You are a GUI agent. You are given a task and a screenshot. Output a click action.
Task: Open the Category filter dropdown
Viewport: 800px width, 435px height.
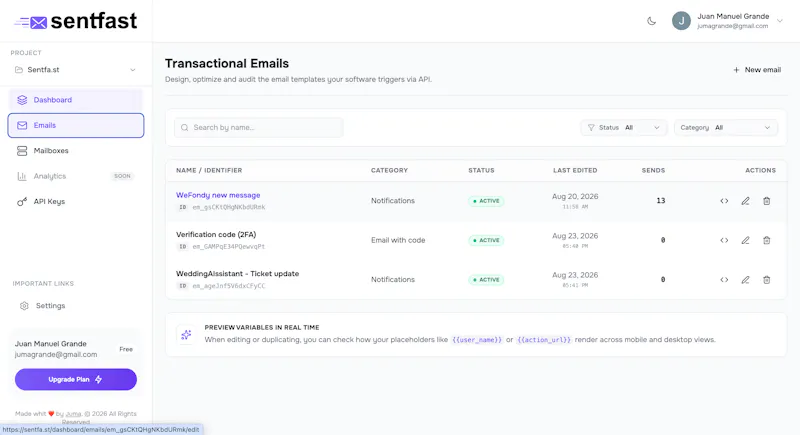tap(726, 127)
